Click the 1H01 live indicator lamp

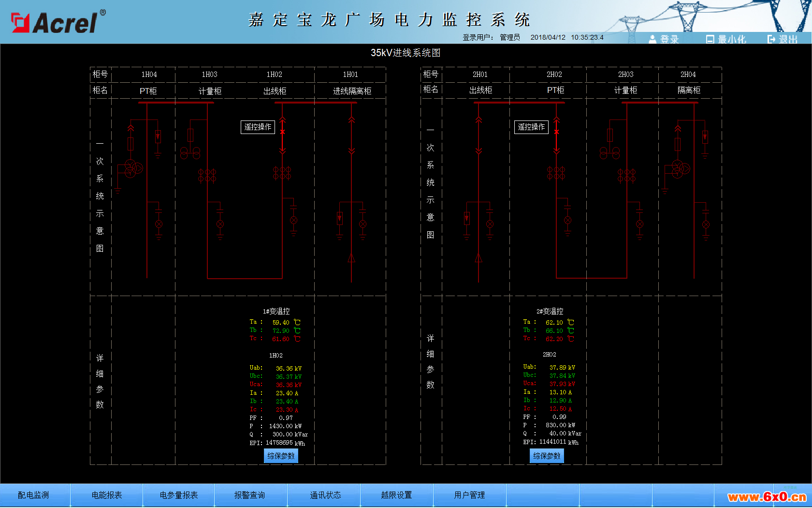(x=362, y=224)
